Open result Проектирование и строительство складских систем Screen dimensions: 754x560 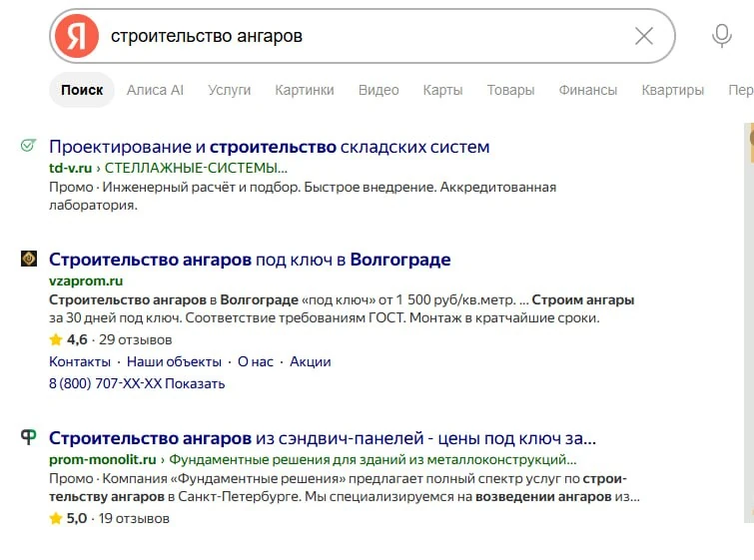[270, 147]
